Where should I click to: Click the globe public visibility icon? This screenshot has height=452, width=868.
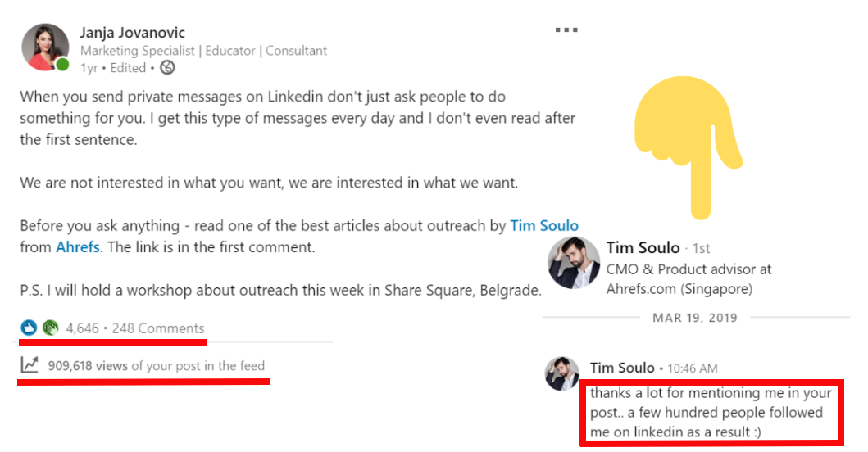coord(168,68)
